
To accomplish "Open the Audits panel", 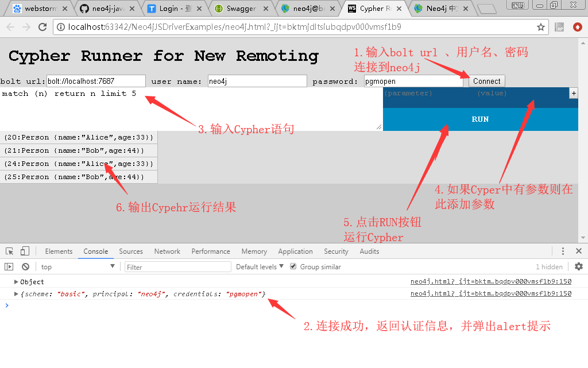I will point(369,251).
